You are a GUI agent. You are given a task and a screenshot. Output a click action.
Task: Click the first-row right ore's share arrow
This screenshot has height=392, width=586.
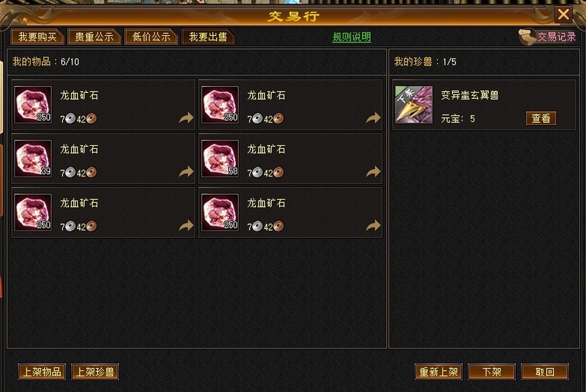point(373,118)
